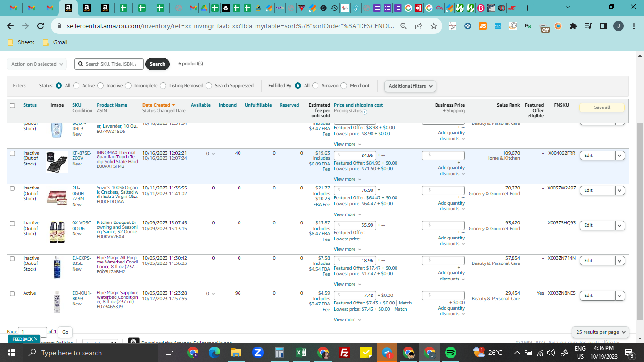Screen dimensions: 644x362
Task: Open Task View on the taskbar
Action: (170, 353)
